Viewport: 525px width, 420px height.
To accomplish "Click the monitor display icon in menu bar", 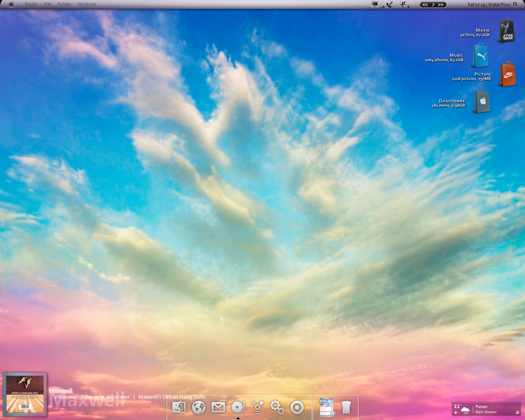I will tap(375, 5).
